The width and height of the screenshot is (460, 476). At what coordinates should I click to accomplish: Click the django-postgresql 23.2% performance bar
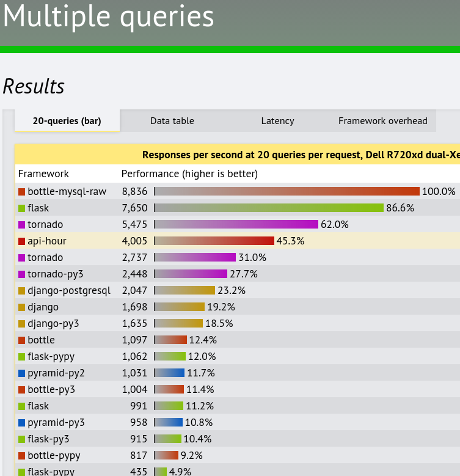click(x=184, y=290)
